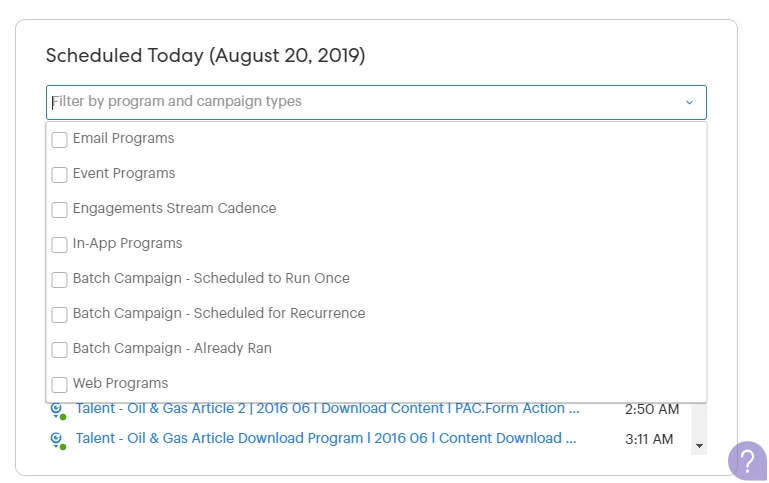Click campaign icon beside Oil & Gas Article 2
Screen dimensions: 769x483
click(x=58, y=411)
